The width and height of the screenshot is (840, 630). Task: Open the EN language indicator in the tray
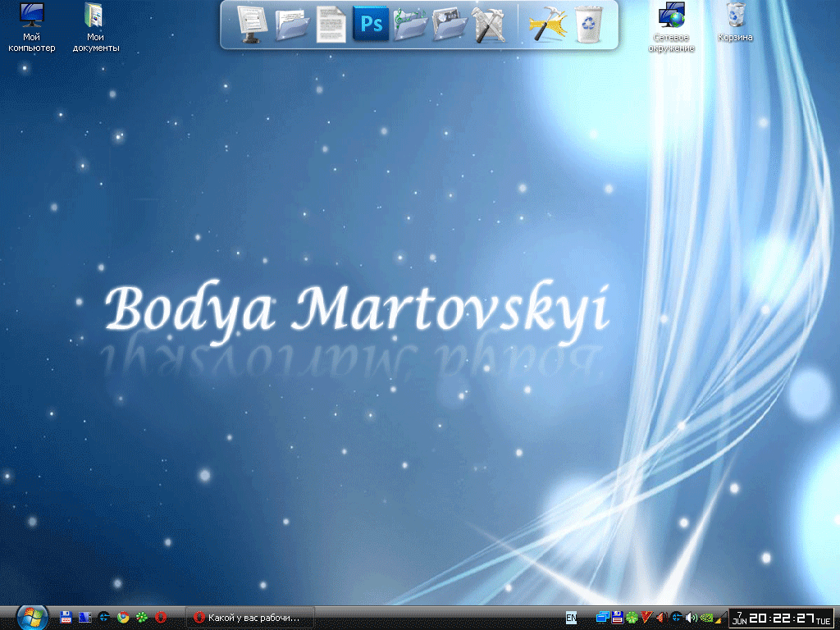[572, 617]
